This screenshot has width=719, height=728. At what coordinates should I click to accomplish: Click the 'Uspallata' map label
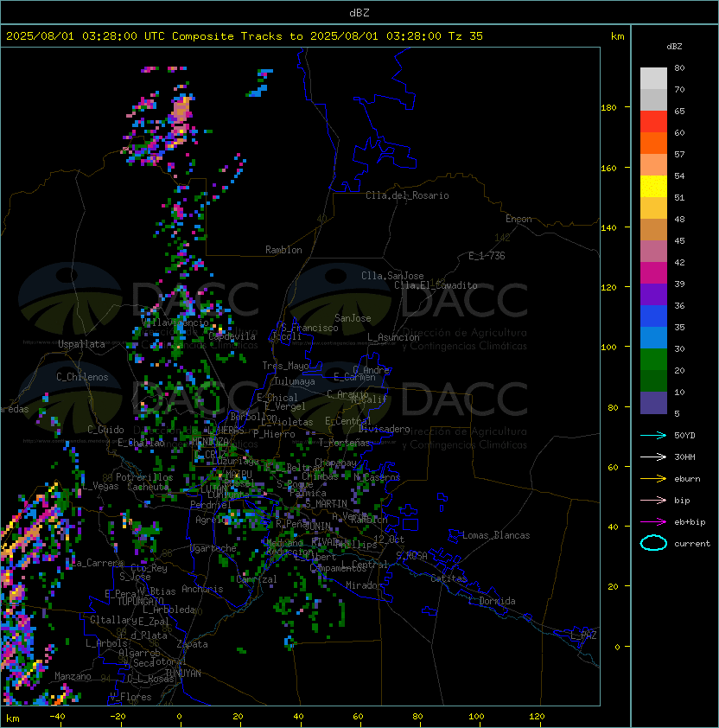point(81,344)
